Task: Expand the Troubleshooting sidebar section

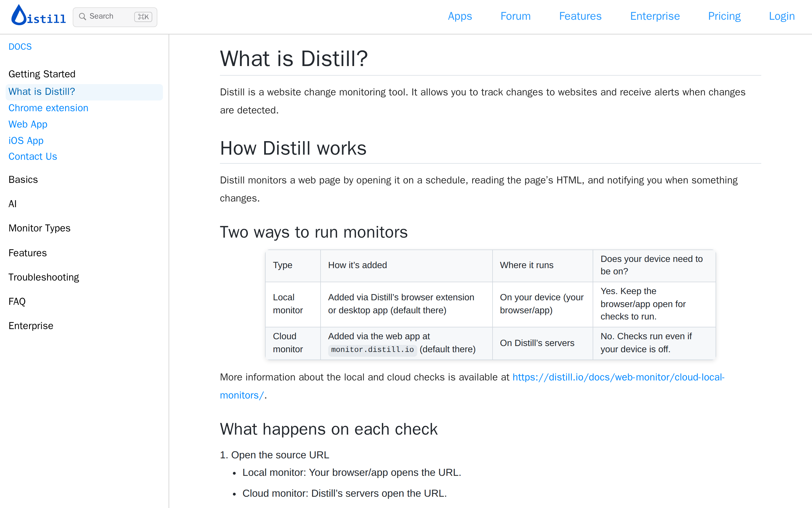Action: [44, 277]
